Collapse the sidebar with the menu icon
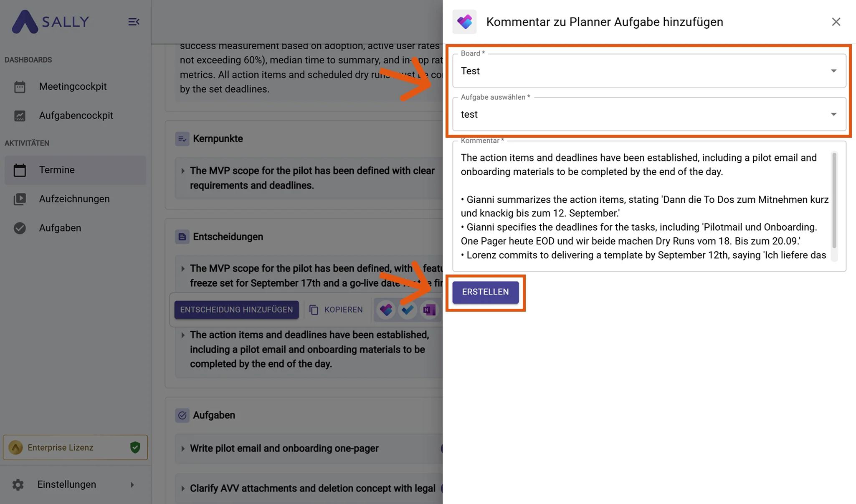Viewport: 856px width, 504px height. 134,22
